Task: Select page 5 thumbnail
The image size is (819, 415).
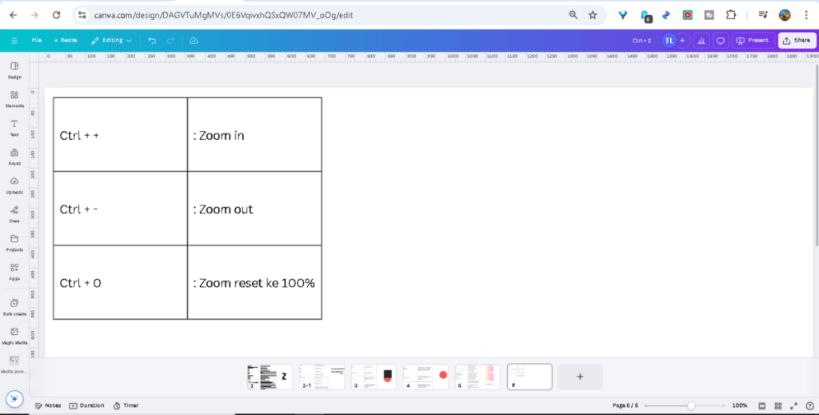Action: (477, 377)
